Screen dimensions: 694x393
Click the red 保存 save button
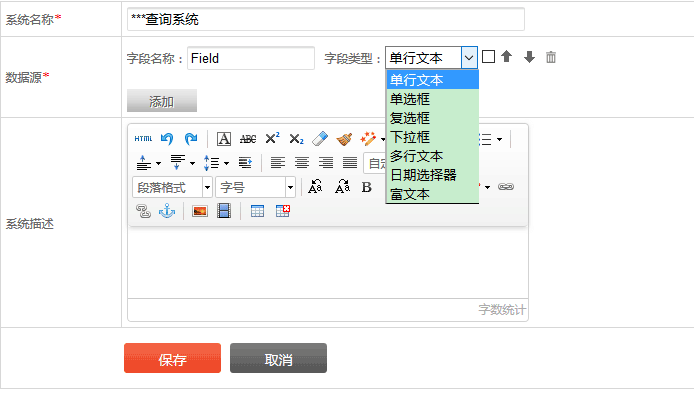[172, 358]
